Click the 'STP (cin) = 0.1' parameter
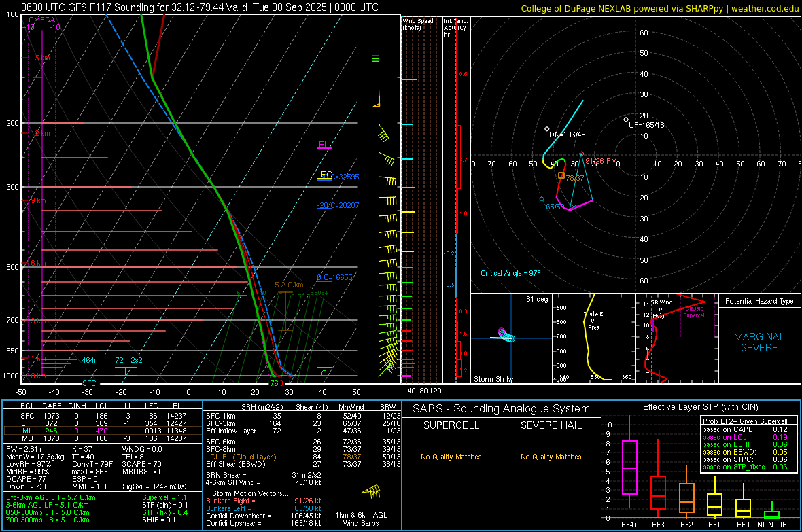 pos(164,505)
